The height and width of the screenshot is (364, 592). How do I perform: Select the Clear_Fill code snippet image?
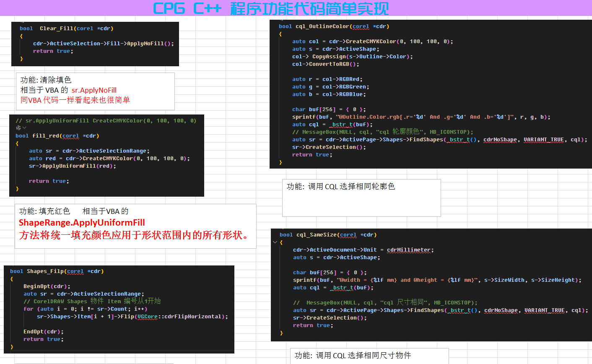(x=95, y=44)
